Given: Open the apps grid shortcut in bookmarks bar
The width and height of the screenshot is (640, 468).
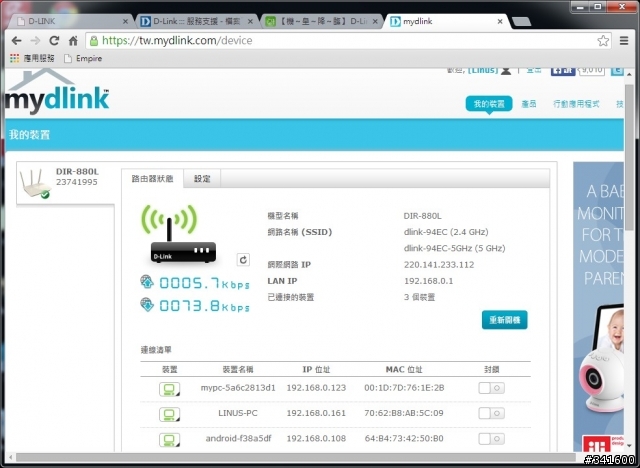Looking at the screenshot, I should (15, 58).
